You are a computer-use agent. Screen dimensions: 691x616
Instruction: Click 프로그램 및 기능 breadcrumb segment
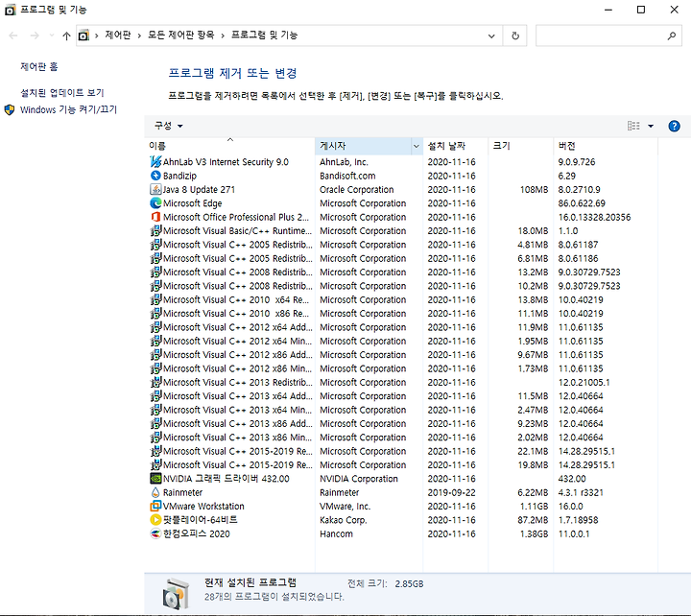click(265, 36)
